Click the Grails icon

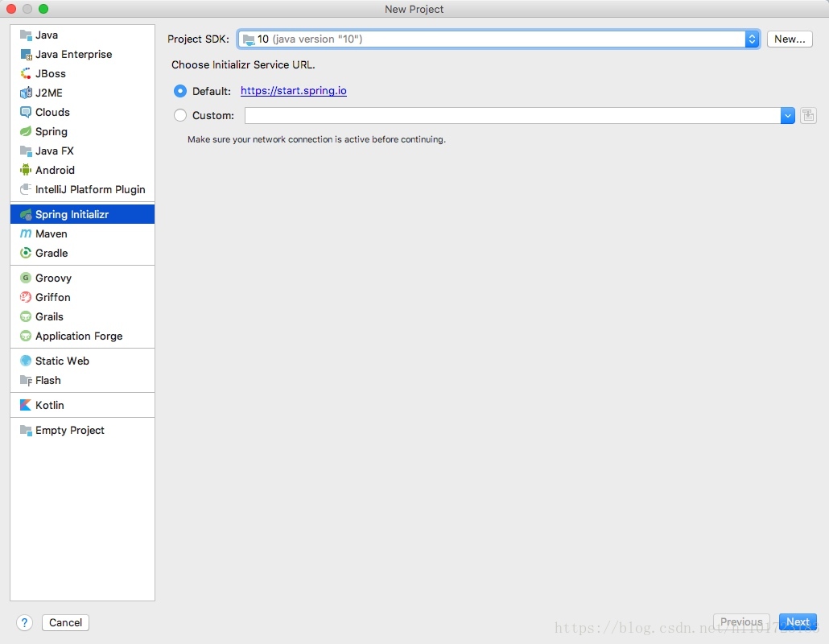(x=26, y=316)
